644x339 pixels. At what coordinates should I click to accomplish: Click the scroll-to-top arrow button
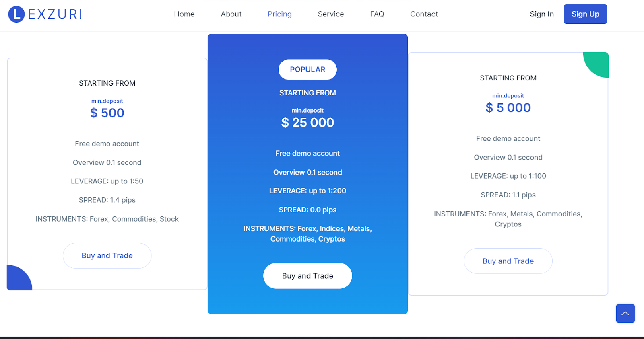pyautogui.click(x=625, y=313)
